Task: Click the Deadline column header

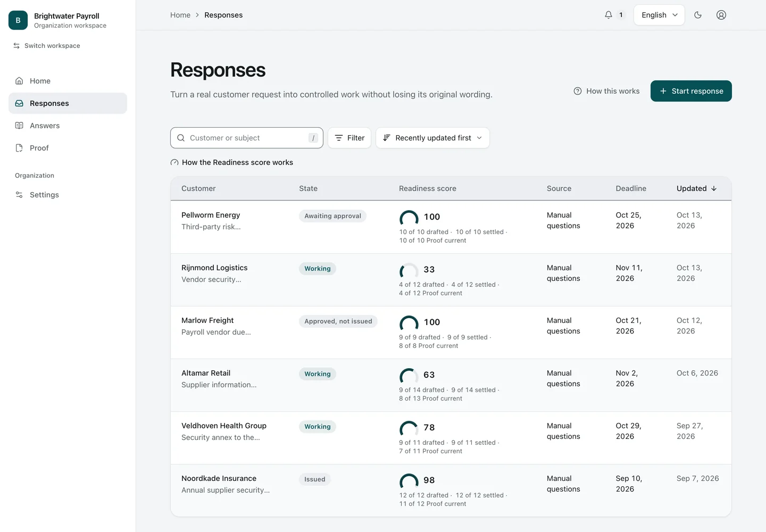Action: click(x=631, y=188)
